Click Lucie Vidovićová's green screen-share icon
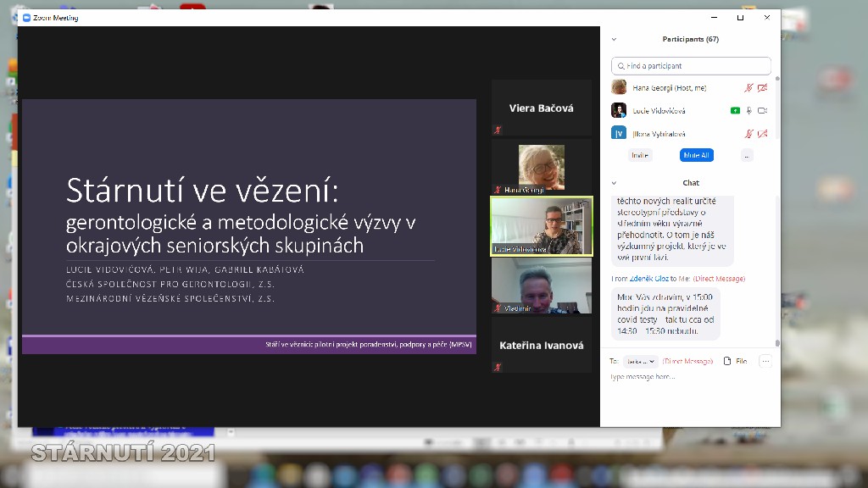Image resolution: width=868 pixels, height=488 pixels. tap(735, 111)
